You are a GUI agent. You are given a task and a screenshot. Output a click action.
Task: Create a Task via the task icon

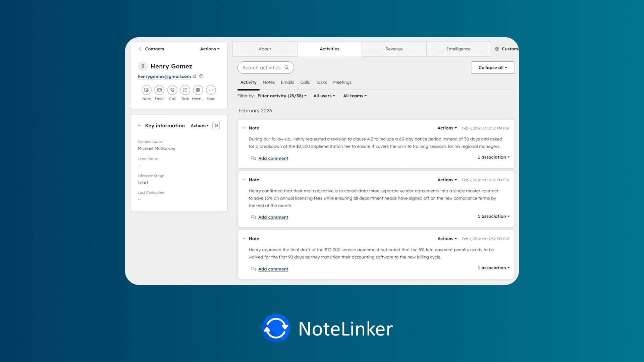click(x=185, y=90)
